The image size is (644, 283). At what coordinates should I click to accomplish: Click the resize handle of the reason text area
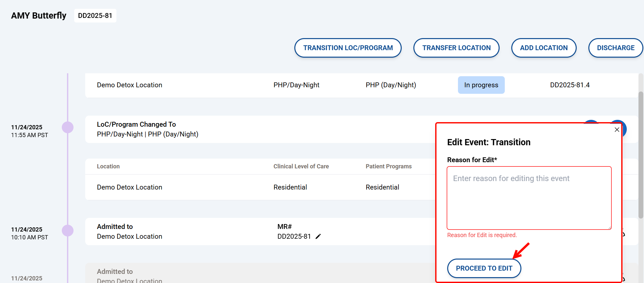click(x=609, y=227)
